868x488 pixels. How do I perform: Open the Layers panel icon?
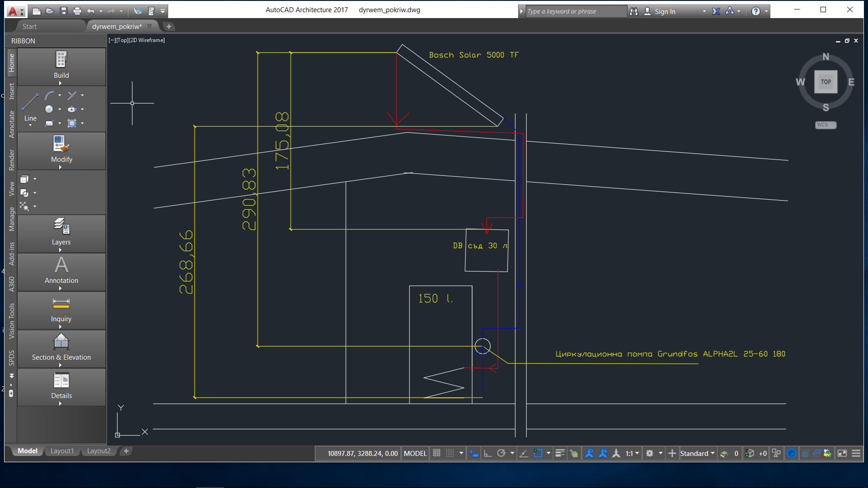tap(61, 226)
